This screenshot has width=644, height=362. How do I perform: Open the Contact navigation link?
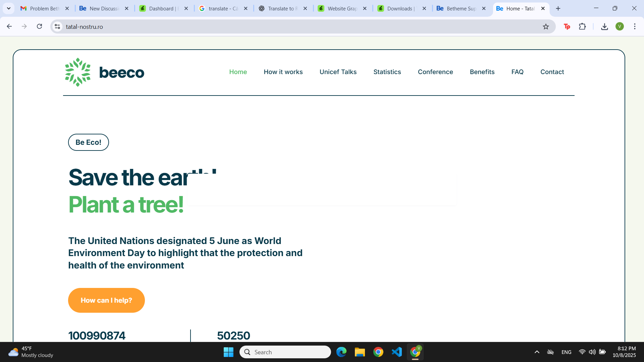[552, 72]
